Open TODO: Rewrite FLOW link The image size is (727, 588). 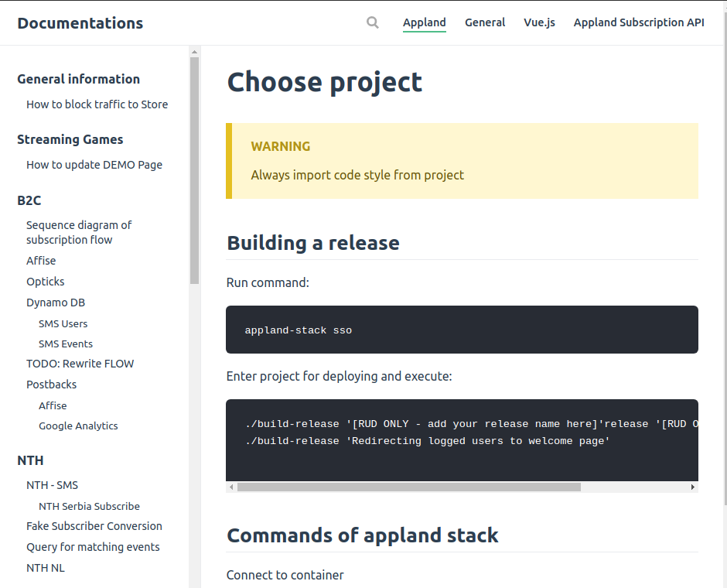(x=80, y=364)
